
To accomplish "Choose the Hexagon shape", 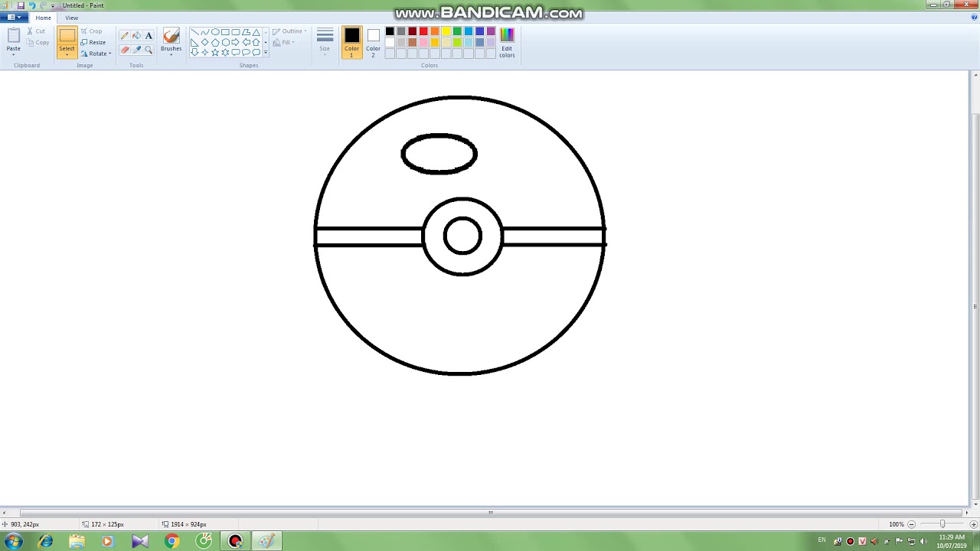I will [225, 42].
